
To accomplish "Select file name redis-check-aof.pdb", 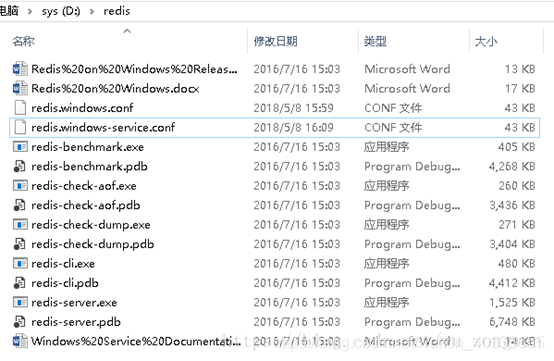I will coord(86,205).
